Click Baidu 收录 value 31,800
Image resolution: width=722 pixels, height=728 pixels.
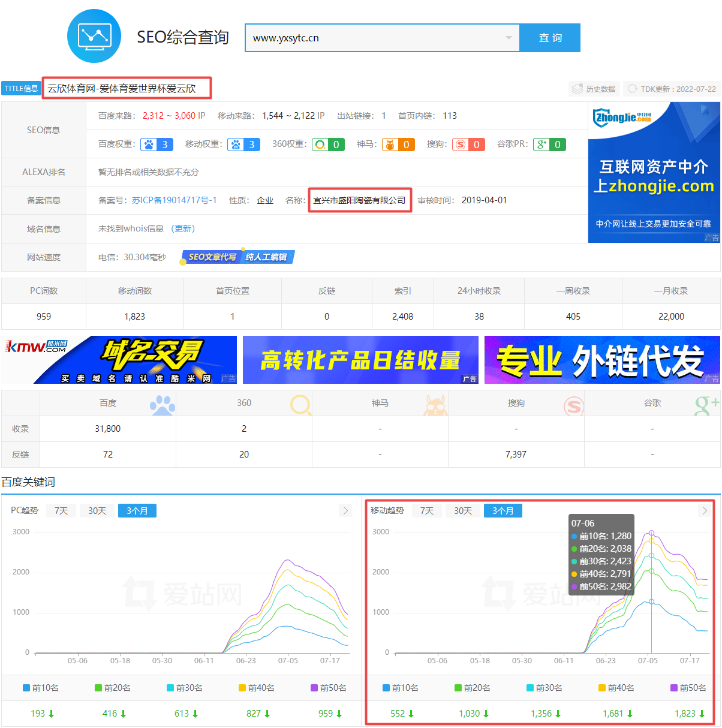click(108, 429)
